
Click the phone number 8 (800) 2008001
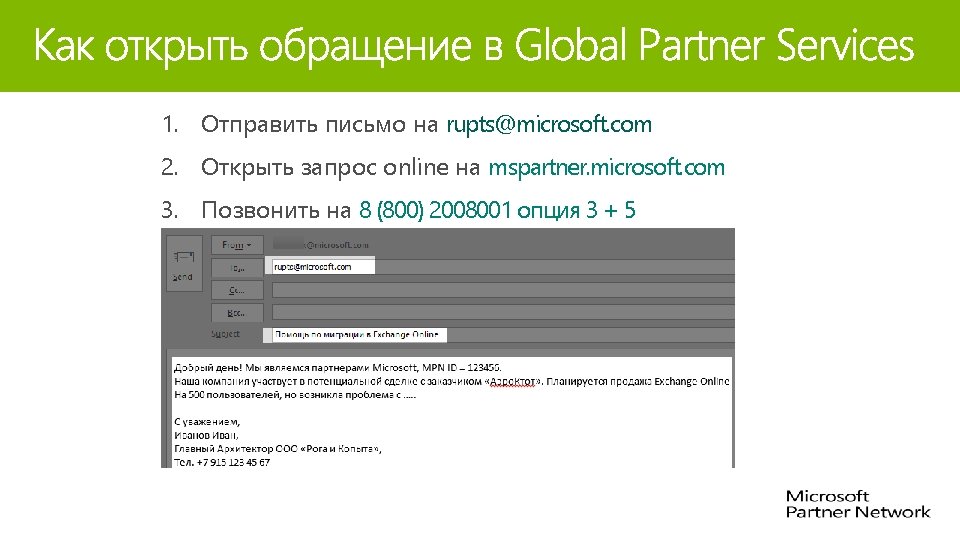(435, 210)
